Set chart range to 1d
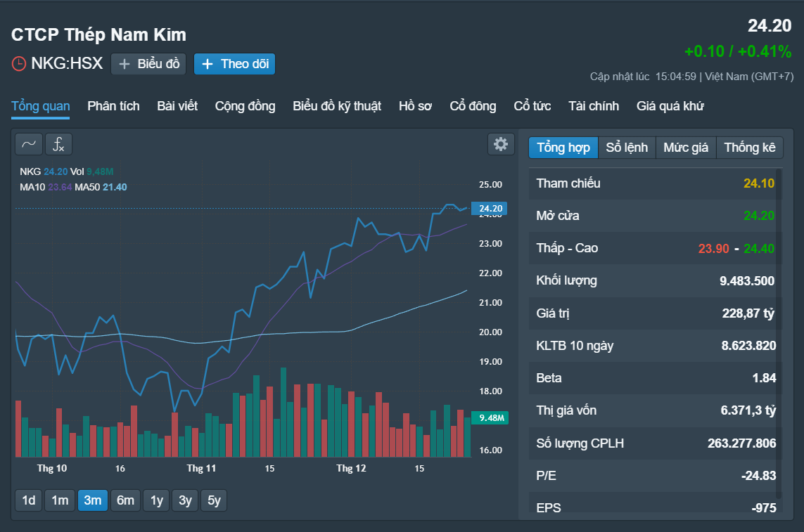This screenshot has width=804, height=532. (x=29, y=500)
